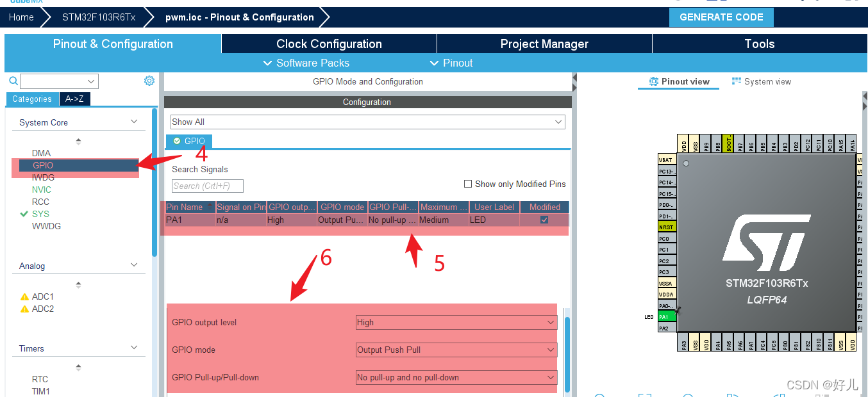
Task: Sort by the User Label column header
Action: point(494,207)
